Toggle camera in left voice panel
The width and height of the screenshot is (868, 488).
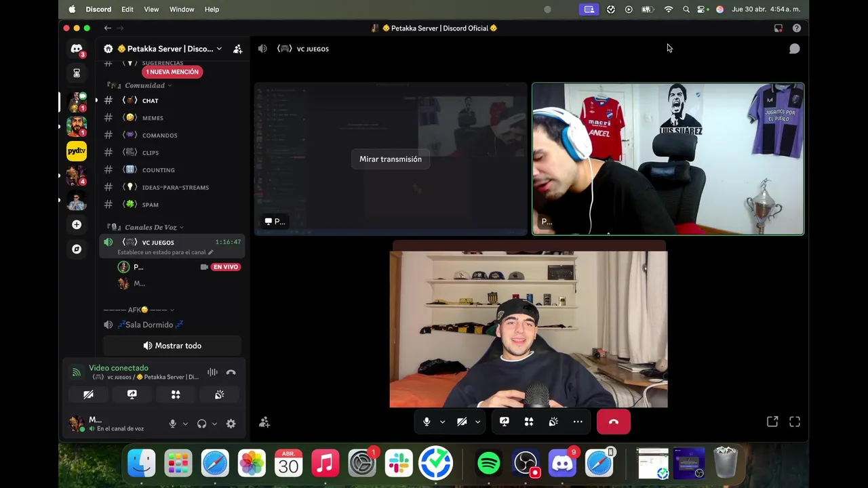(88, 394)
